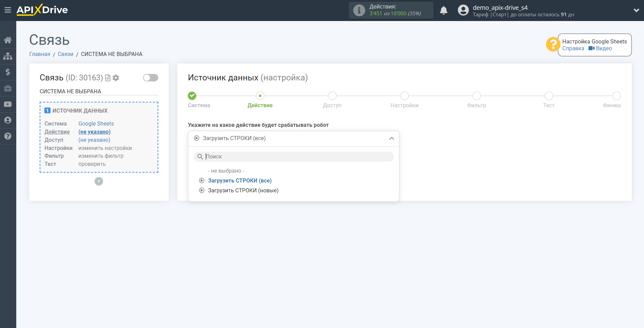The height and width of the screenshot is (328, 644).
Task: Go to Главная breadcrumb
Action: click(x=40, y=54)
